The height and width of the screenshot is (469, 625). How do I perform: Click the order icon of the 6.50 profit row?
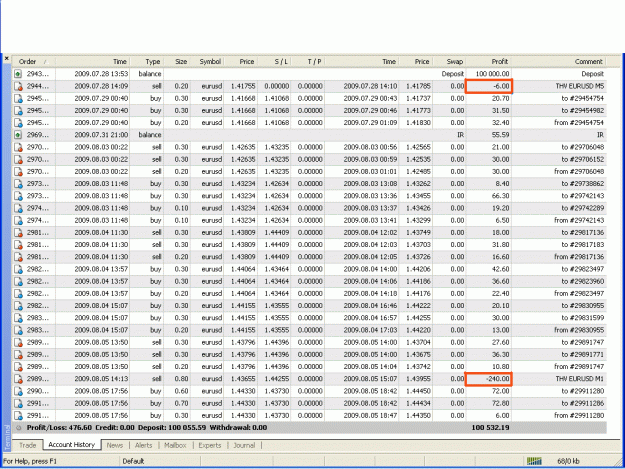coord(18,220)
